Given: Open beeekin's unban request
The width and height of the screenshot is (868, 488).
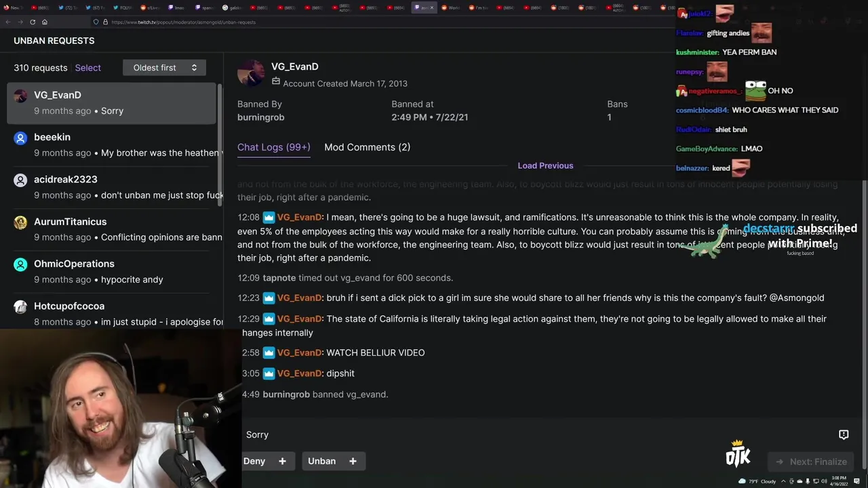Looking at the screenshot, I should pos(112,145).
